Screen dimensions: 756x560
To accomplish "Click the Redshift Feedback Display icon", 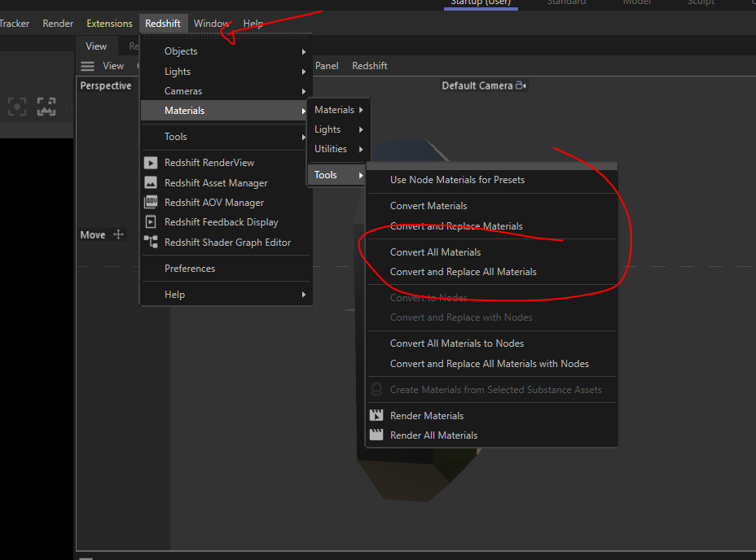I will point(151,221).
